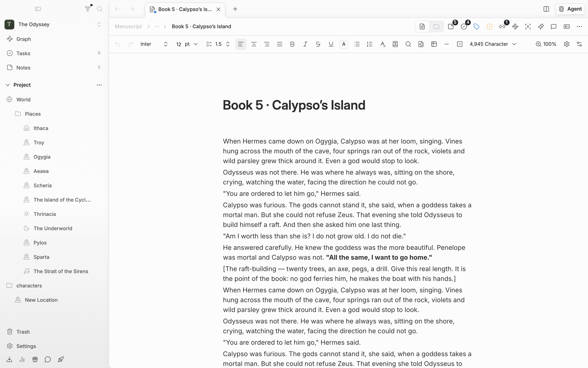This screenshot has width=588, height=368.
Task: Expand the breadcrumb ellipsis
Action: (x=157, y=27)
